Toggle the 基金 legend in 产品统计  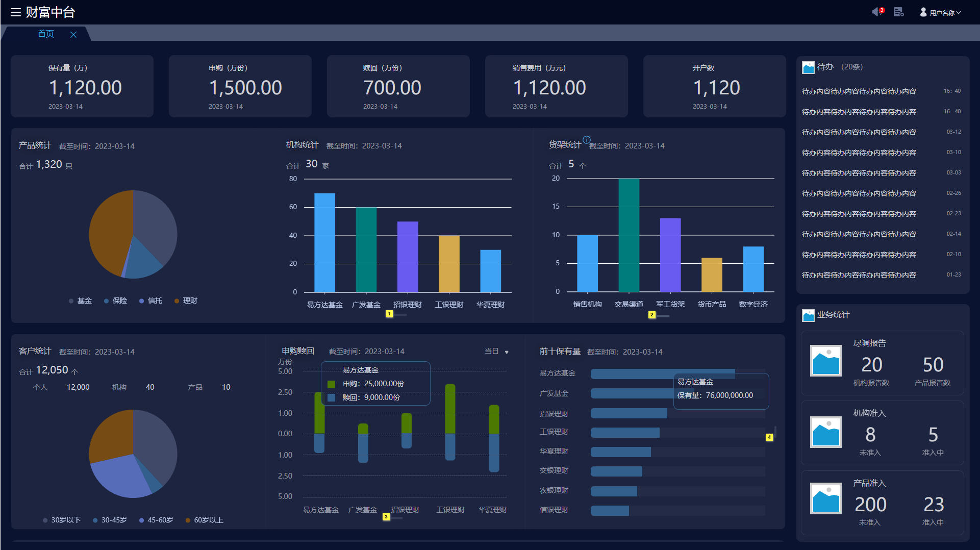[81, 301]
